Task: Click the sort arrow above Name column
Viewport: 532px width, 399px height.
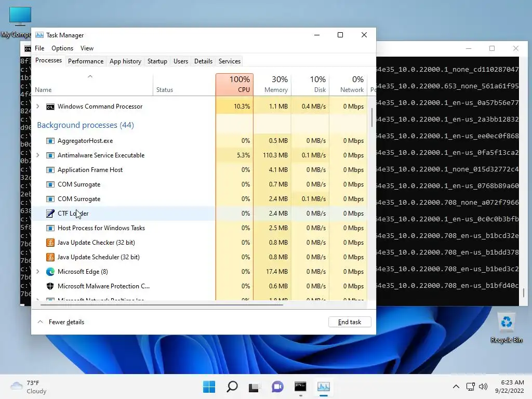Action: [90, 76]
